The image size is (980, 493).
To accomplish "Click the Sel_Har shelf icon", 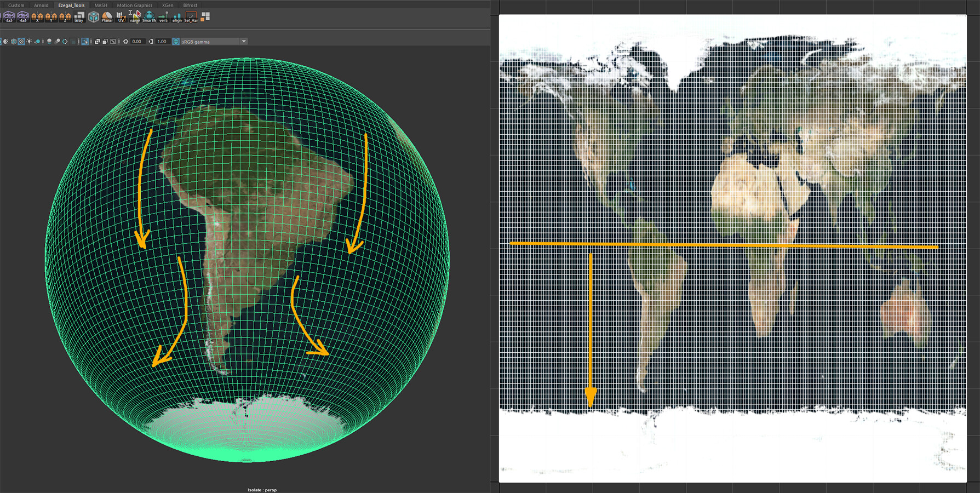I will click(x=191, y=19).
